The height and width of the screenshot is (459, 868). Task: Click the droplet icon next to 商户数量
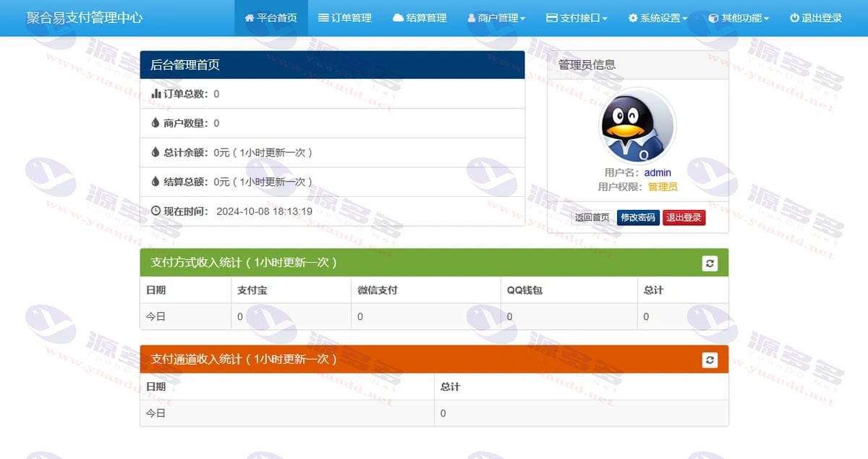[155, 123]
